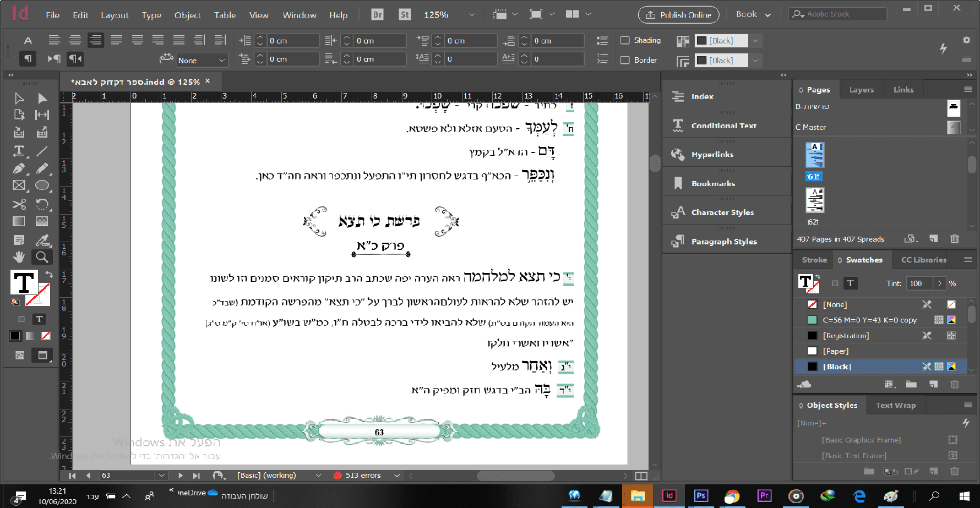Set right-to-left paragraph direction
Viewport: 980px width, 508px height.
[x=75, y=58]
